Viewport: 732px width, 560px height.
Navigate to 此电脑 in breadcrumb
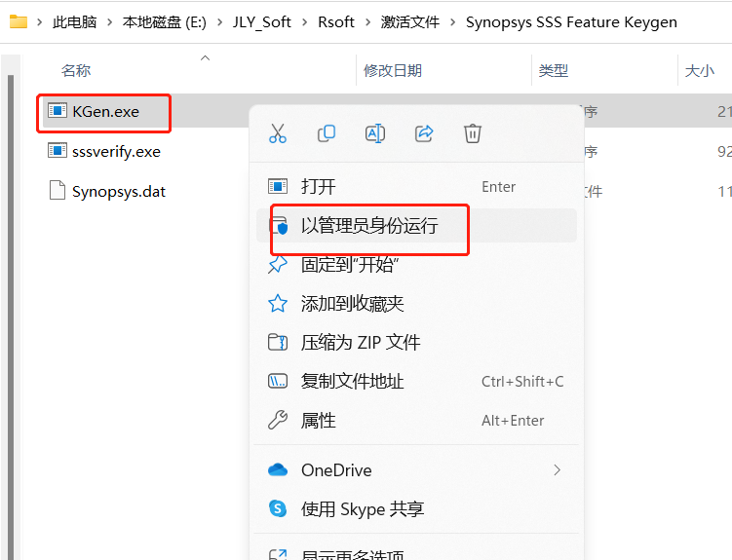point(75,22)
